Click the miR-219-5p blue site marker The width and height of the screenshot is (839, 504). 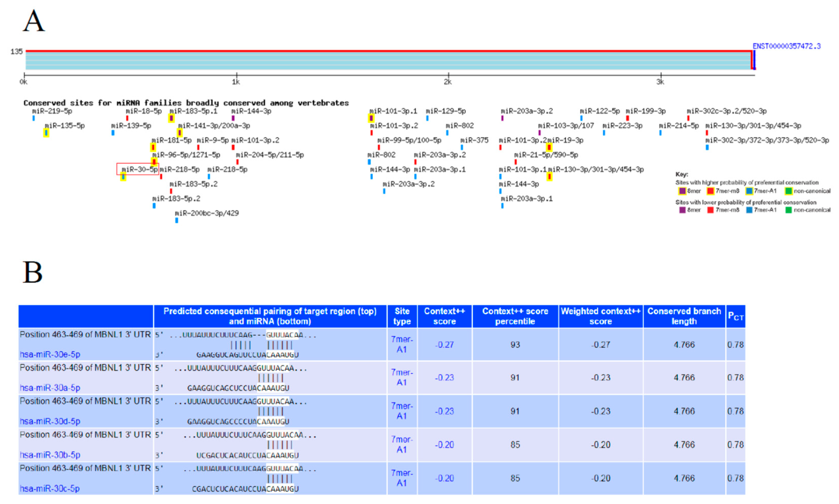[34, 118]
